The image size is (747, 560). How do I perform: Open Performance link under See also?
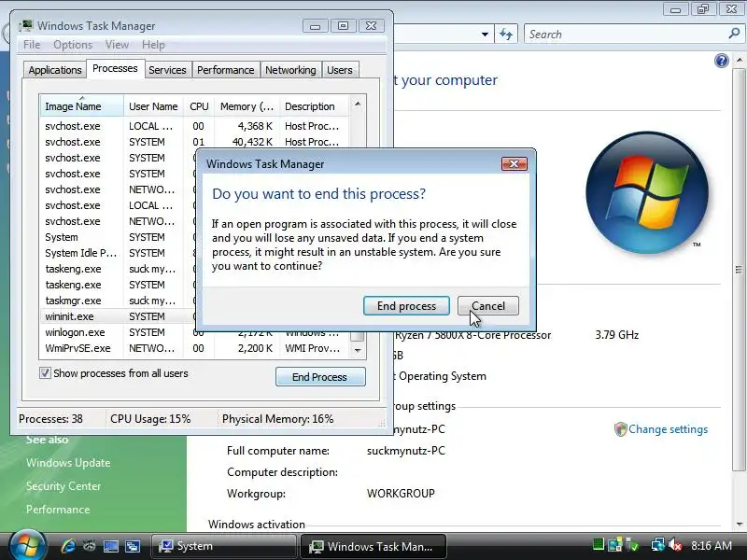click(x=58, y=509)
